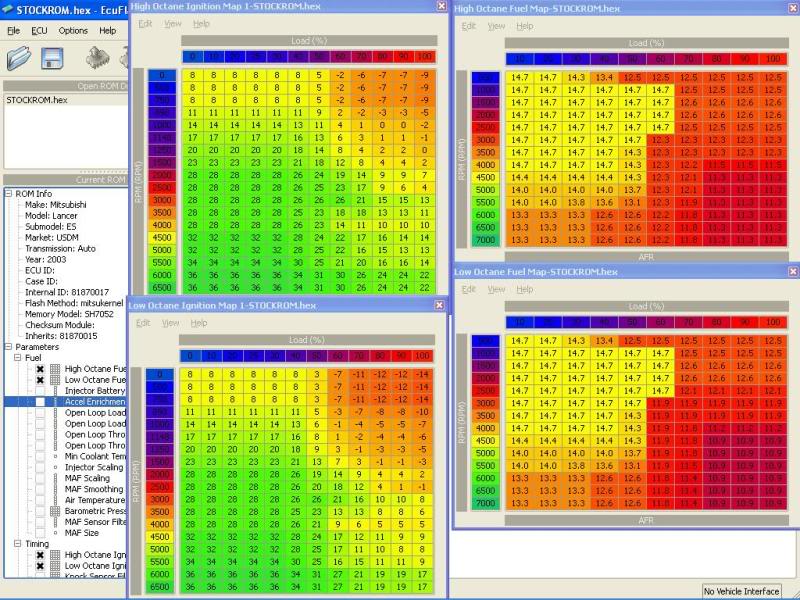Select the 19 cell in High Octane Ignition Map 2000 RPM row
This screenshot has height=600, width=800.
click(x=340, y=175)
